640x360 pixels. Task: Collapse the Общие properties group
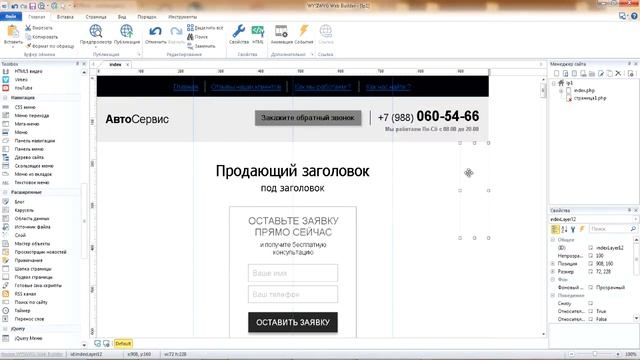tap(553, 240)
